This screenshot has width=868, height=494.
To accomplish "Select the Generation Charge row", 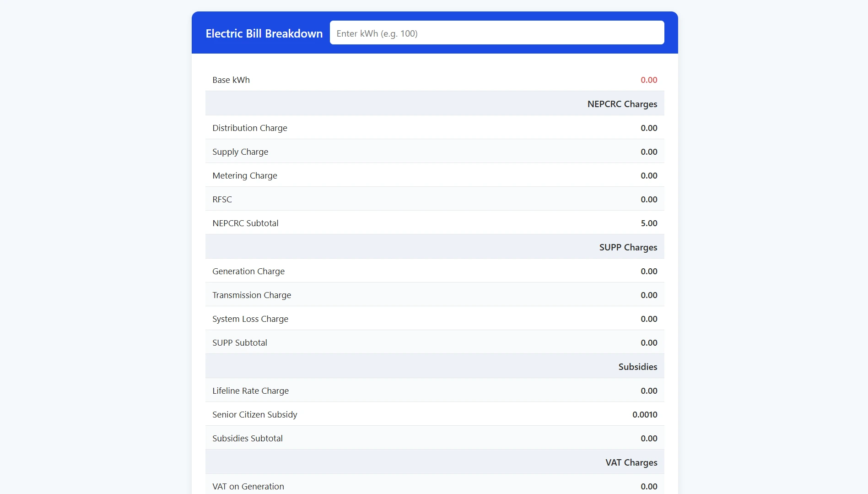I will [434, 271].
